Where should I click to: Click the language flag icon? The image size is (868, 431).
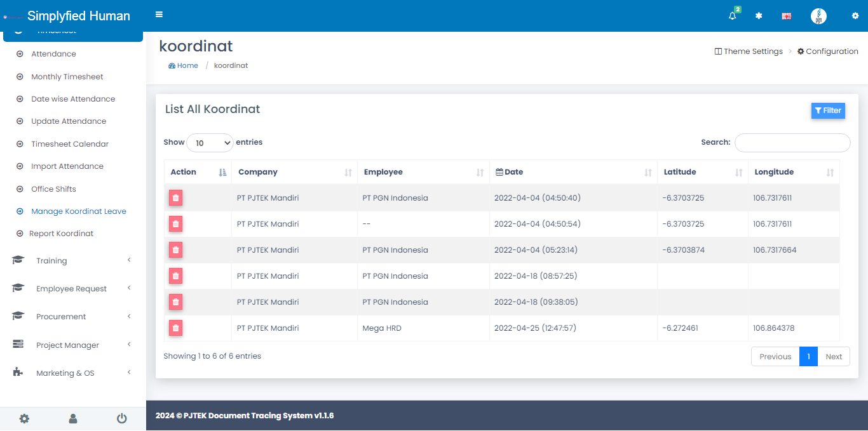click(786, 16)
